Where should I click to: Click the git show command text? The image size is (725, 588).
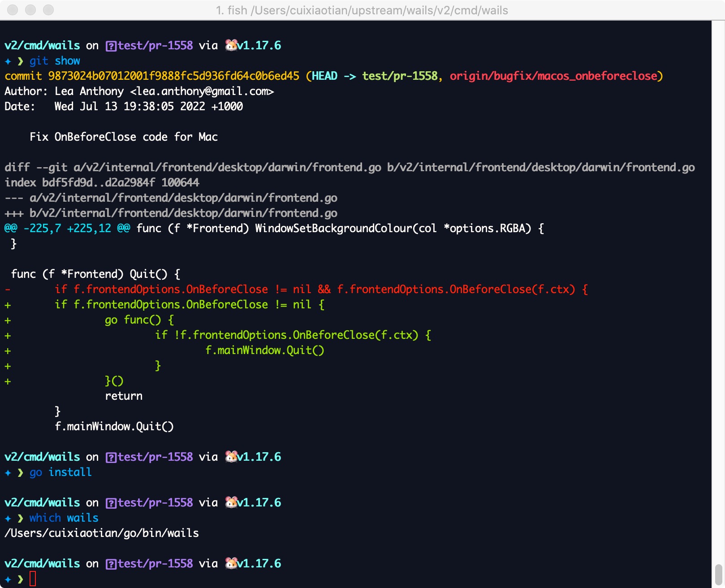pyautogui.click(x=55, y=61)
